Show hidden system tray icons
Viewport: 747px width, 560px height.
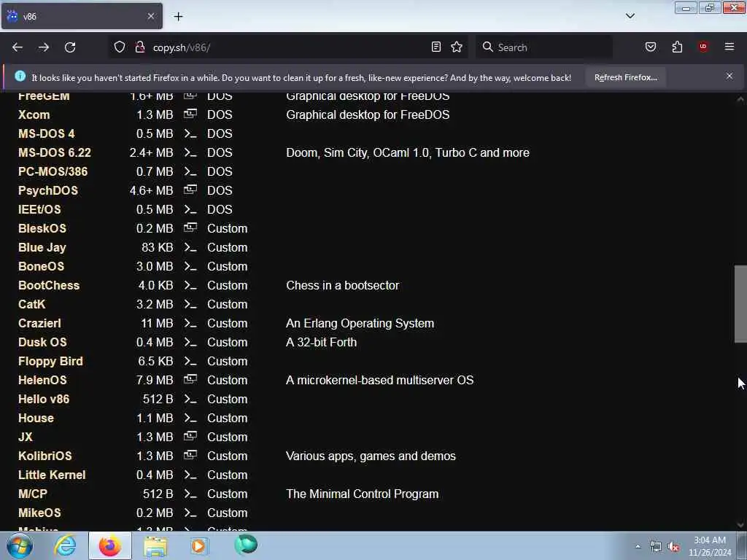point(638,546)
